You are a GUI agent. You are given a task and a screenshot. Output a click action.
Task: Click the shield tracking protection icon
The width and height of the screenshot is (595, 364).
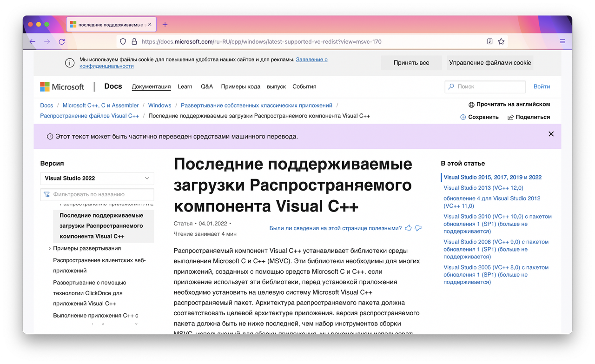click(123, 41)
